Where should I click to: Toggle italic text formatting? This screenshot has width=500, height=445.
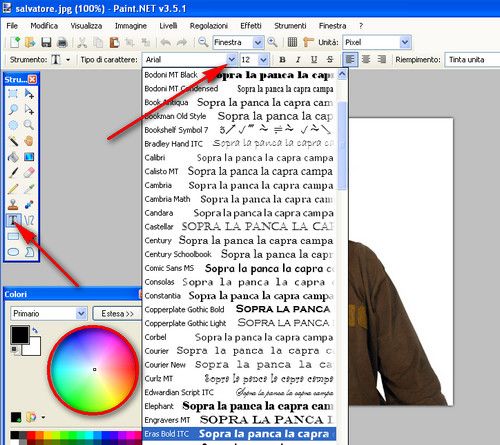point(298,60)
